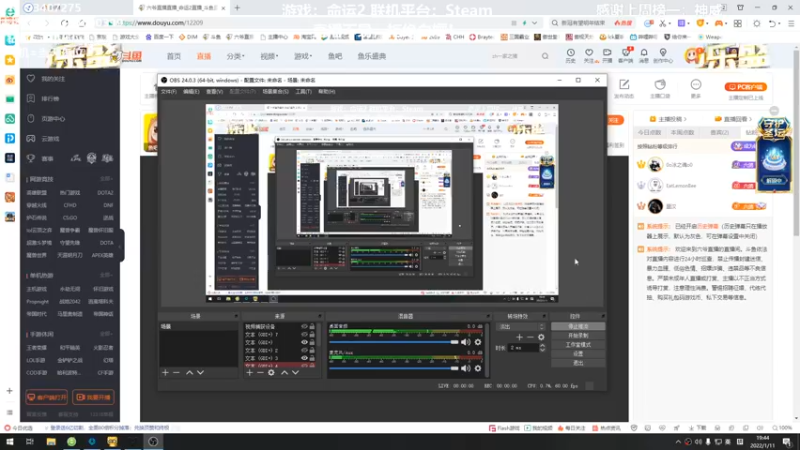Click start recording button in OBS controls

tap(578, 336)
